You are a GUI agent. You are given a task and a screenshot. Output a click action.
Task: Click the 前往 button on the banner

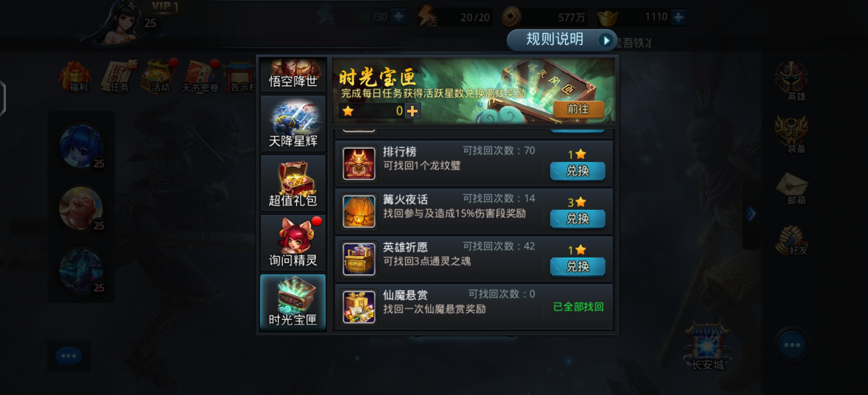pos(578,109)
